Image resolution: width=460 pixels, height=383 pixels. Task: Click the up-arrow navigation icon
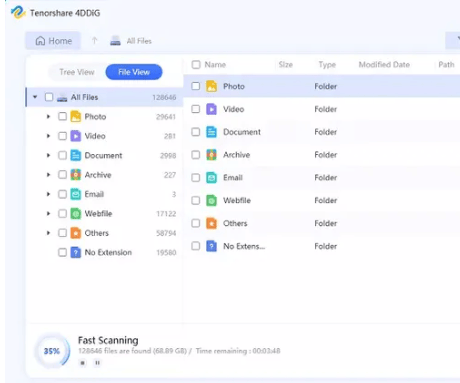click(94, 41)
